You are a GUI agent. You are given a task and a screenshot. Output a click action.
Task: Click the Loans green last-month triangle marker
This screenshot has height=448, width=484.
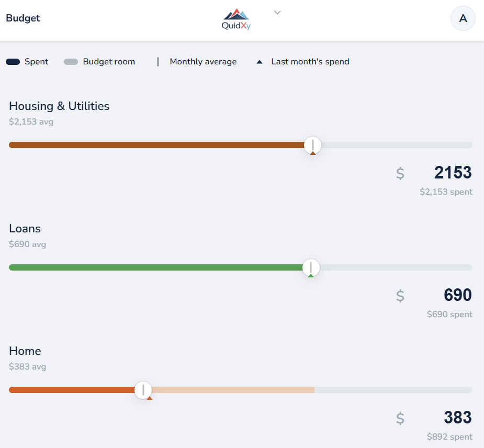[311, 276]
